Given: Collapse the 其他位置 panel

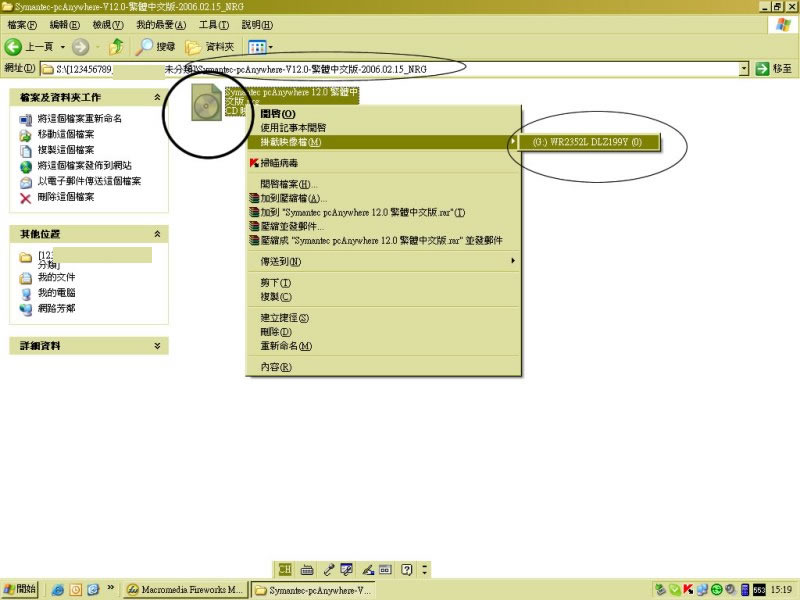Looking at the screenshot, I should tap(157, 234).
